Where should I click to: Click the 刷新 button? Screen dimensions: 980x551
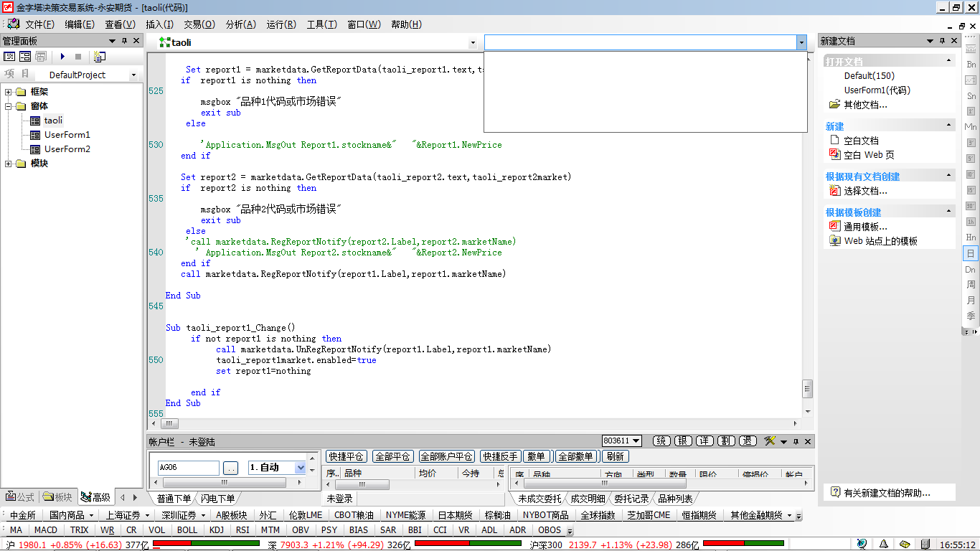615,456
